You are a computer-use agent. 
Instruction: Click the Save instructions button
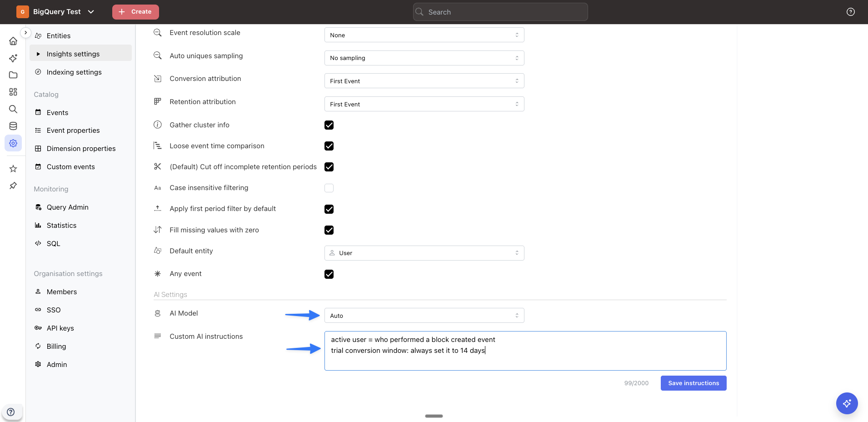tap(693, 383)
